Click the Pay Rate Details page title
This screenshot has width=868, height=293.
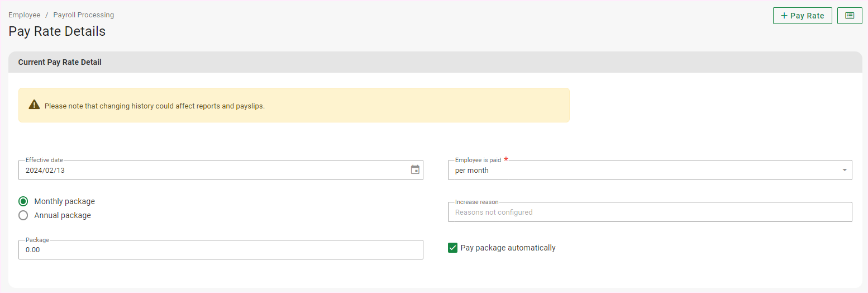pos(57,31)
